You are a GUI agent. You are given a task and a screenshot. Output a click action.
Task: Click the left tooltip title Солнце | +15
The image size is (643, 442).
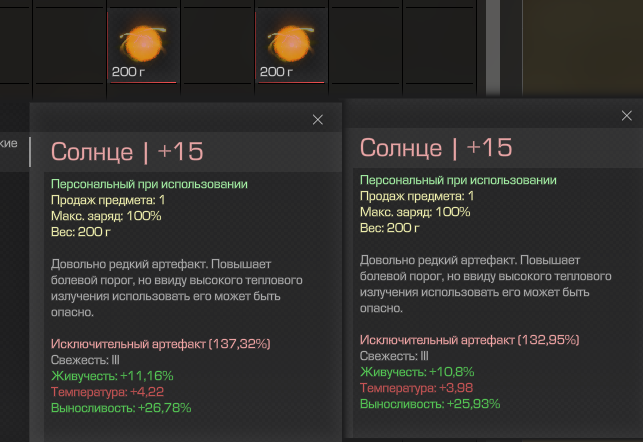pyautogui.click(x=126, y=152)
